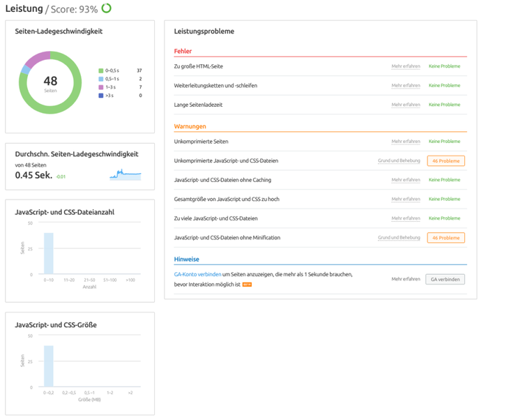Viewport: 523px width, 420px height.
Task: Click the Seiten-Ladegeschwindigkeit donut chart center
Action: (50, 83)
